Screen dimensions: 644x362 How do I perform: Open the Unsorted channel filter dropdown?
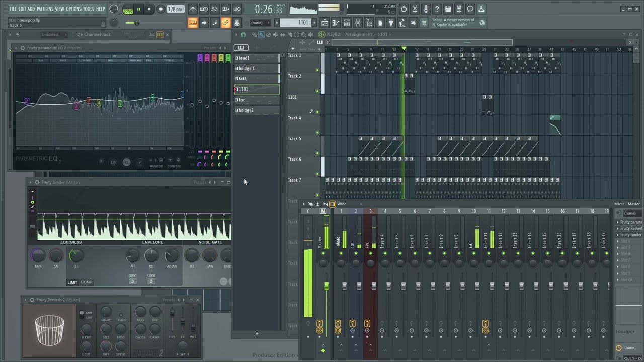pos(54,35)
